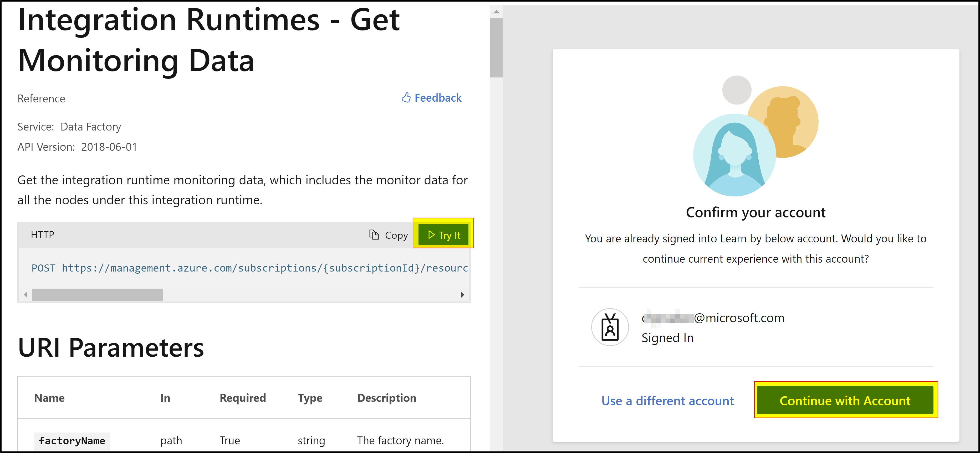Select the signed-in microsoft.com account email
The height and width of the screenshot is (453, 980).
(x=713, y=318)
